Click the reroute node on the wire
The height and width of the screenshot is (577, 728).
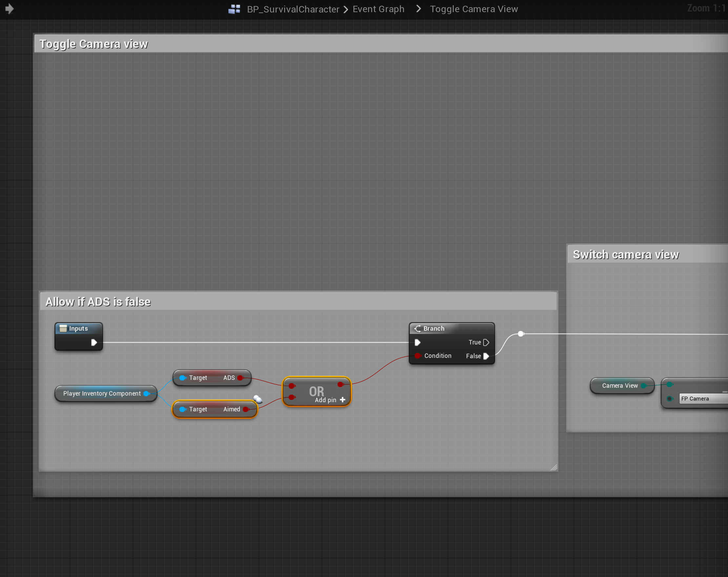(521, 334)
